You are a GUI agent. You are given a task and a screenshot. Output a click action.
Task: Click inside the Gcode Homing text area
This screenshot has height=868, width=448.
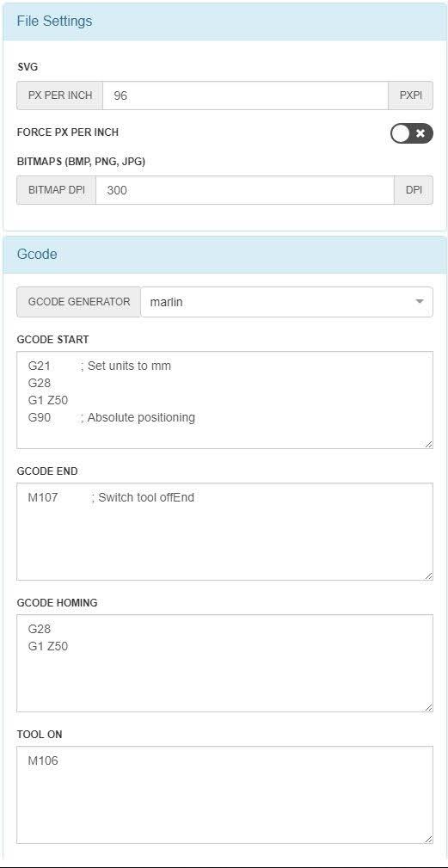224,663
